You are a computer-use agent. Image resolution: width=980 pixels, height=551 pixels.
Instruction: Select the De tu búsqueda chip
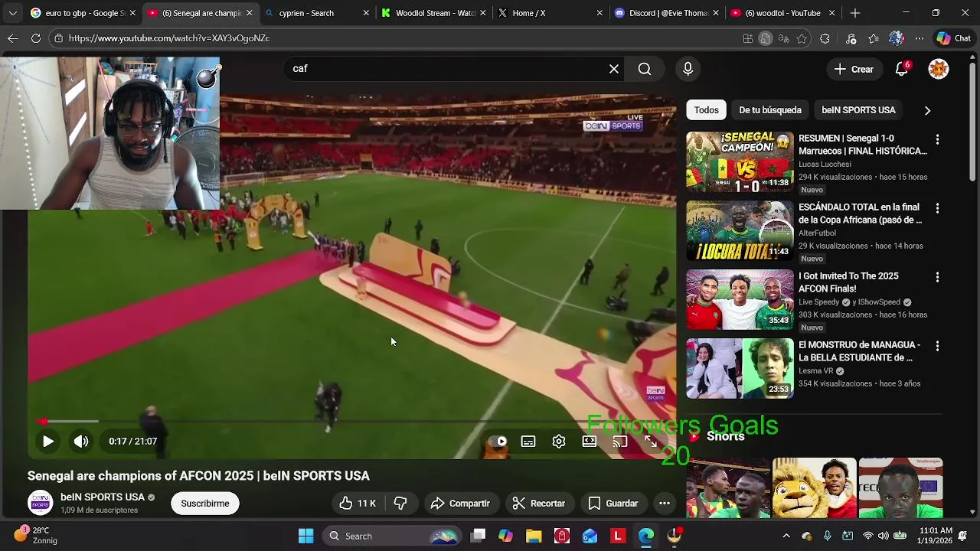[x=770, y=110]
